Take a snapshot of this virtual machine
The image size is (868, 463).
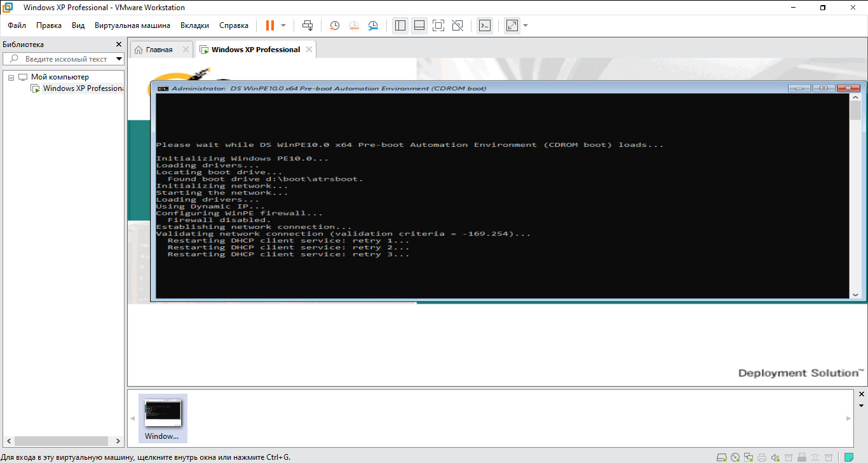coord(334,25)
